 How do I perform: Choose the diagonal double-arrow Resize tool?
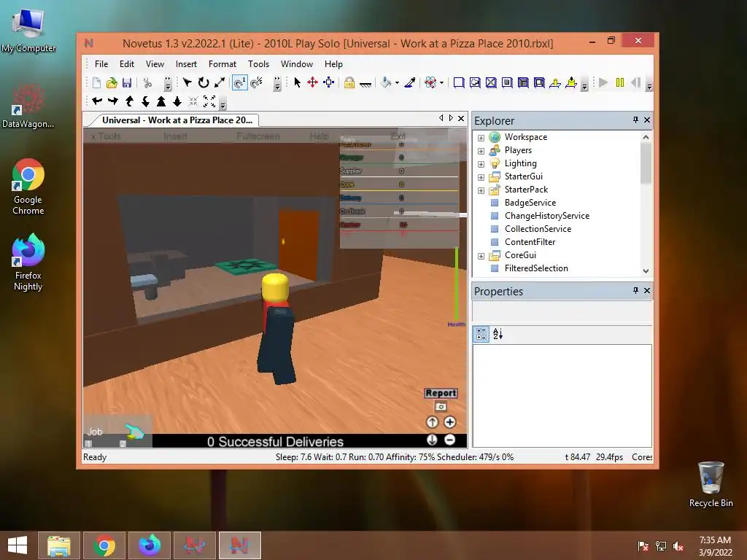pos(219,83)
